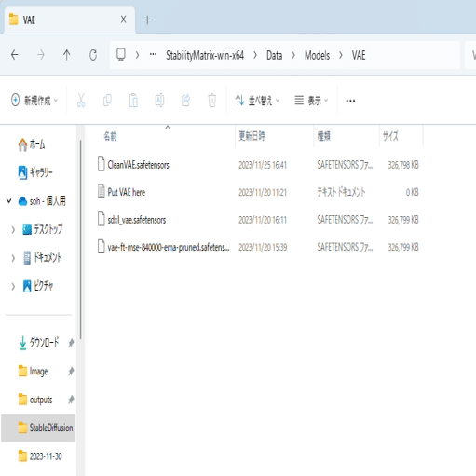
Task: Click the Back navigation arrow
Action: [14, 55]
